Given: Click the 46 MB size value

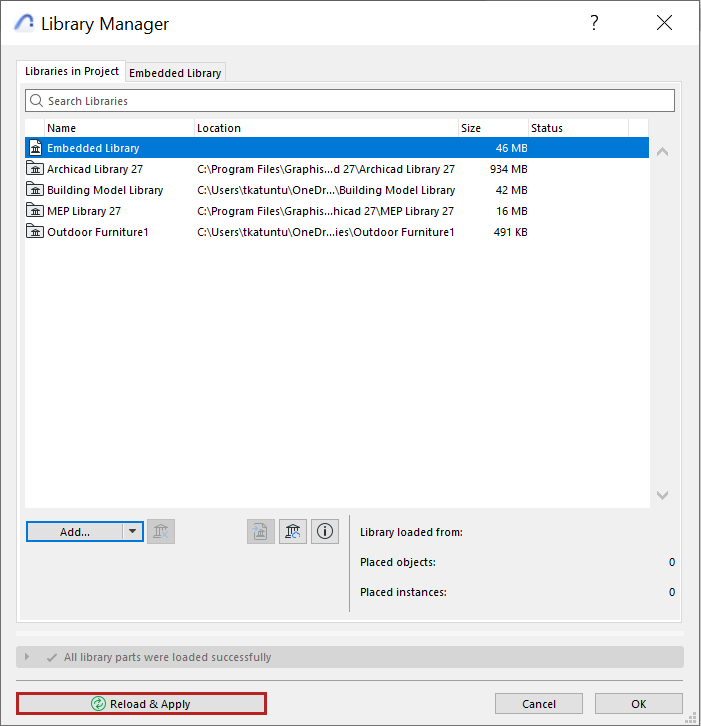Looking at the screenshot, I should [x=512, y=148].
